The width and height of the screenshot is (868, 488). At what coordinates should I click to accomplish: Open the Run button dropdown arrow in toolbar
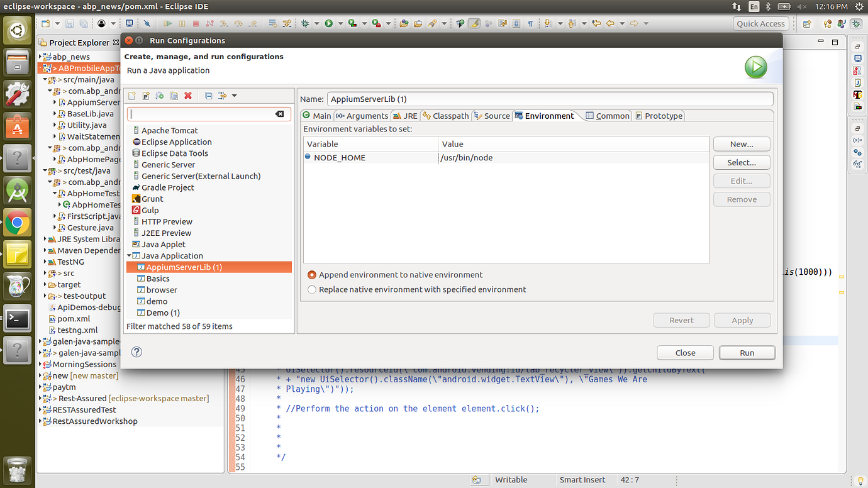tap(340, 24)
